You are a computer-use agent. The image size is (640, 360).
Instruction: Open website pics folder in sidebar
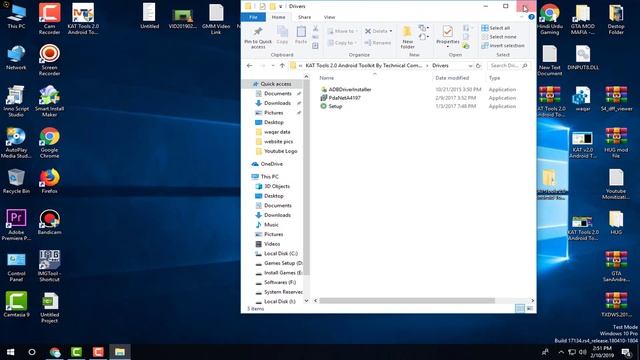click(278, 142)
